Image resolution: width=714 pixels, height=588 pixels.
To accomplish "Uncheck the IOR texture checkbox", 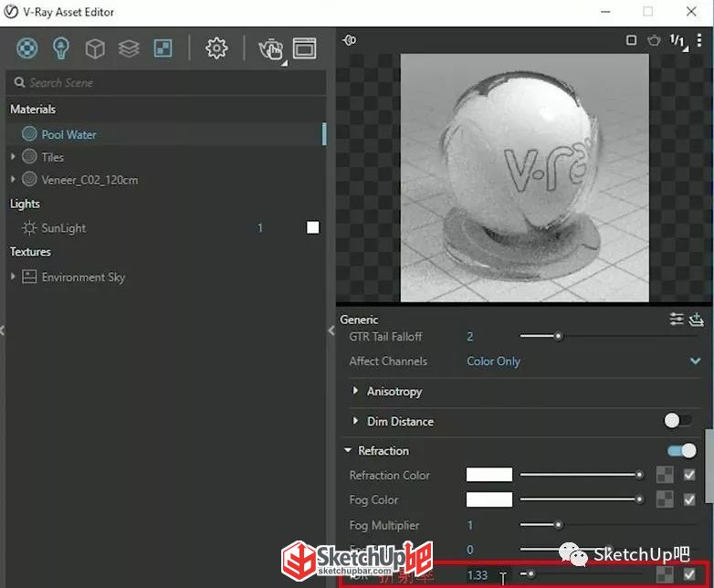I will (689, 575).
